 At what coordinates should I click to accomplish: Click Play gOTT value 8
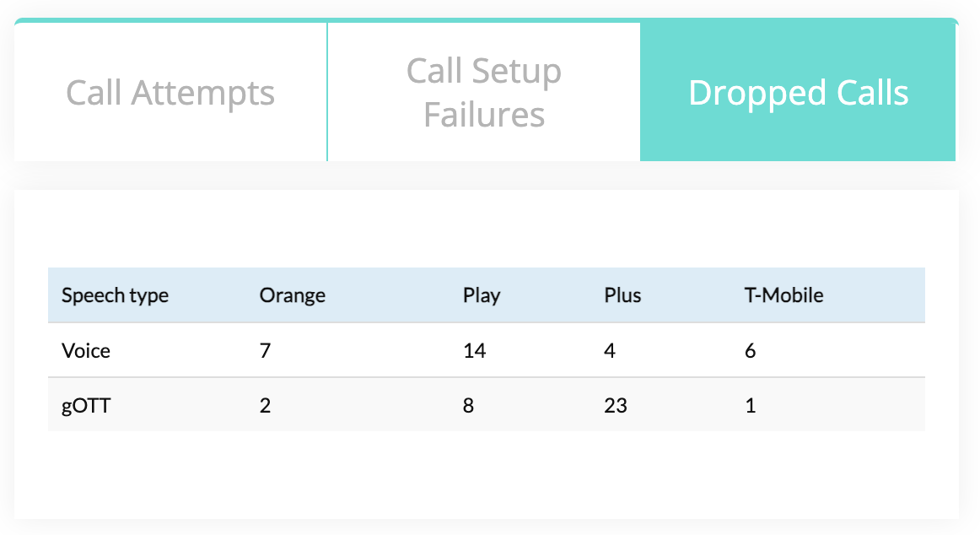[468, 406]
